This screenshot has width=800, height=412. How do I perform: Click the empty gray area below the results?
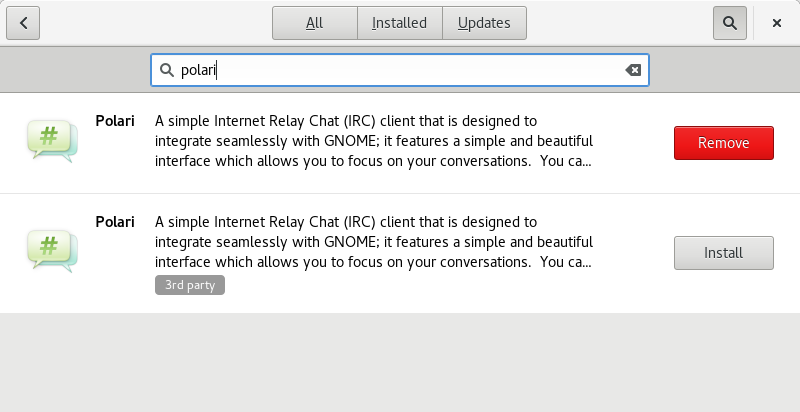click(400, 362)
